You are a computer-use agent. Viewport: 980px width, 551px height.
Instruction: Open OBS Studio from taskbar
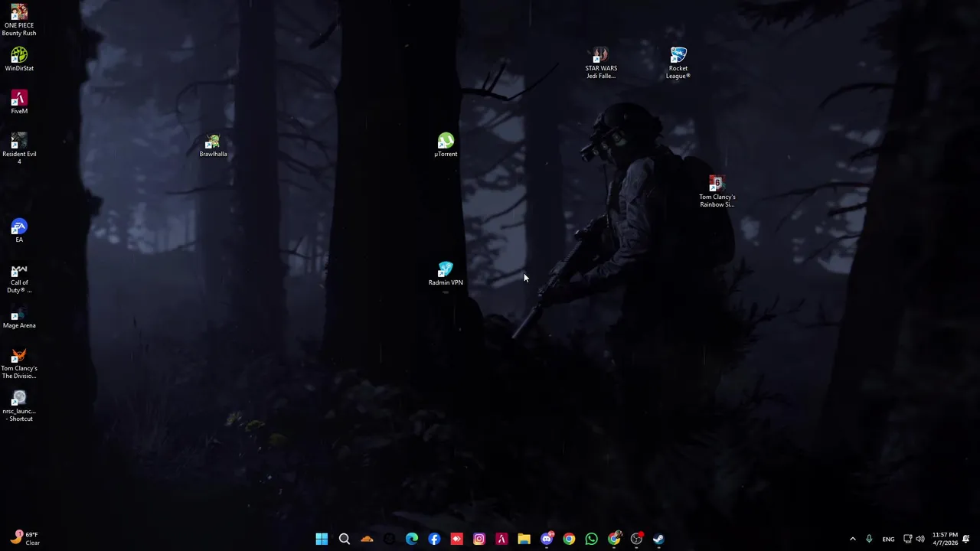[636, 539]
